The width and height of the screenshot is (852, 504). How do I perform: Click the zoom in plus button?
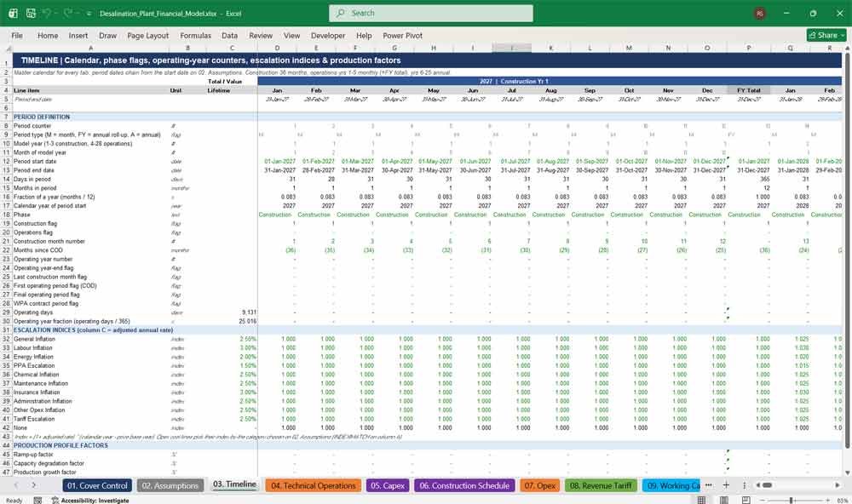click(827, 501)
